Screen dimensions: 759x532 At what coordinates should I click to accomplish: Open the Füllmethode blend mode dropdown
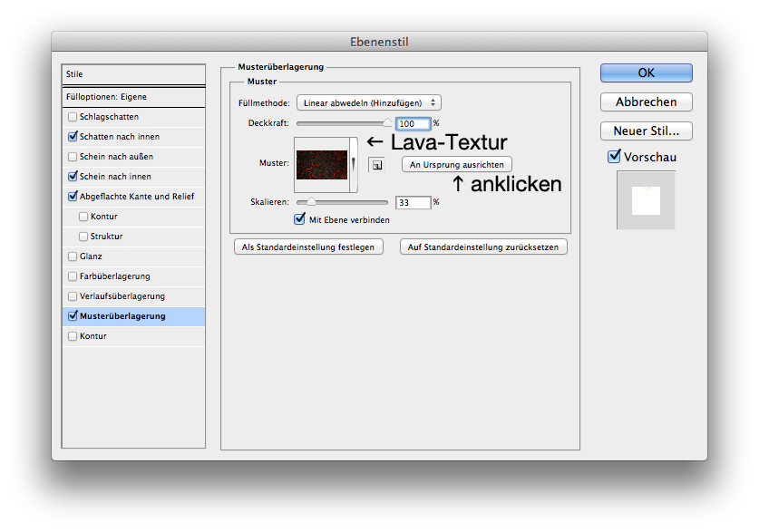(x=369, y=103)
